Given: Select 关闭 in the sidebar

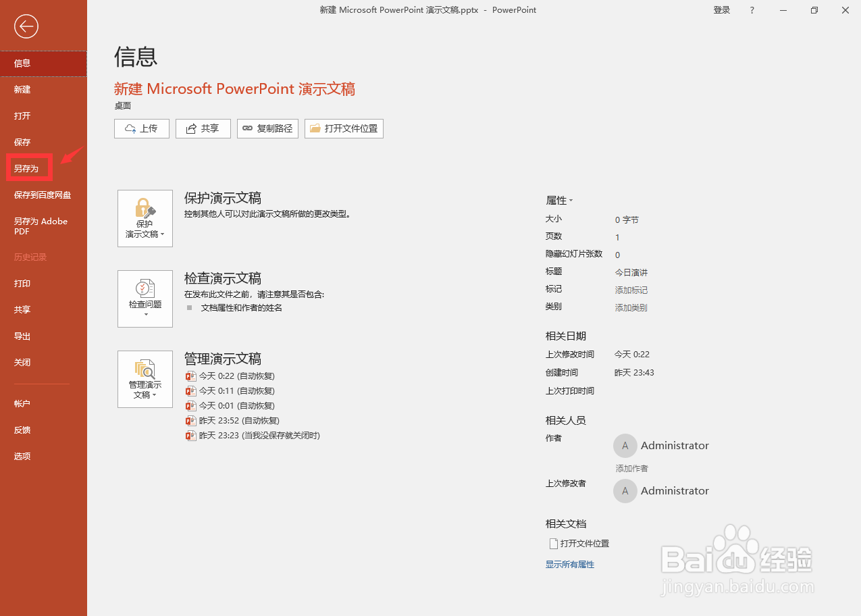Looking at the screenshot, I should coord(43,363).
